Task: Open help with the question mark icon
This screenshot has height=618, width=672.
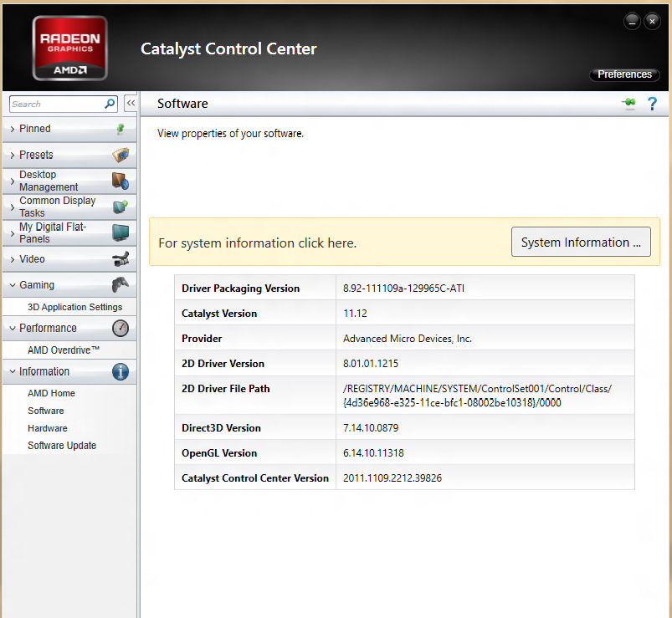Action: 652,104
